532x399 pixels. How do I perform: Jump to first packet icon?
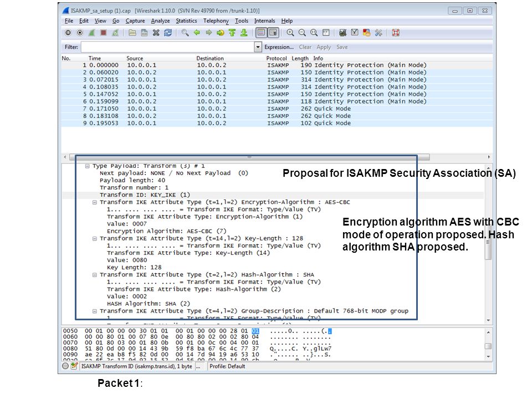(x=232, y=33)
